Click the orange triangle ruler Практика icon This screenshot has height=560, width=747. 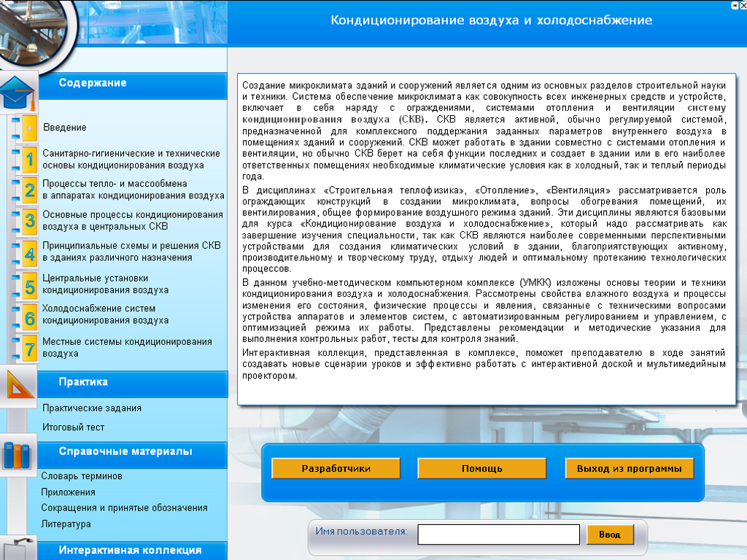18,384
